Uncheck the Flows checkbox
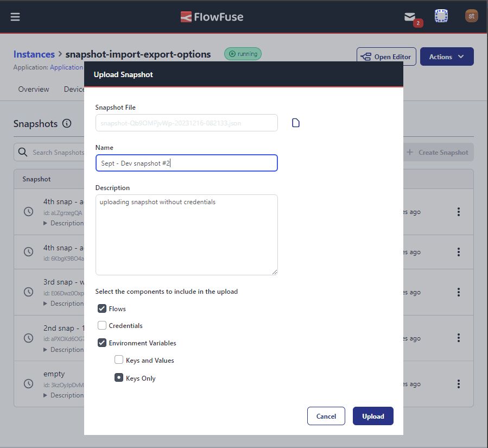The width and height of the screenshot is (488, 448). [101, 308]
